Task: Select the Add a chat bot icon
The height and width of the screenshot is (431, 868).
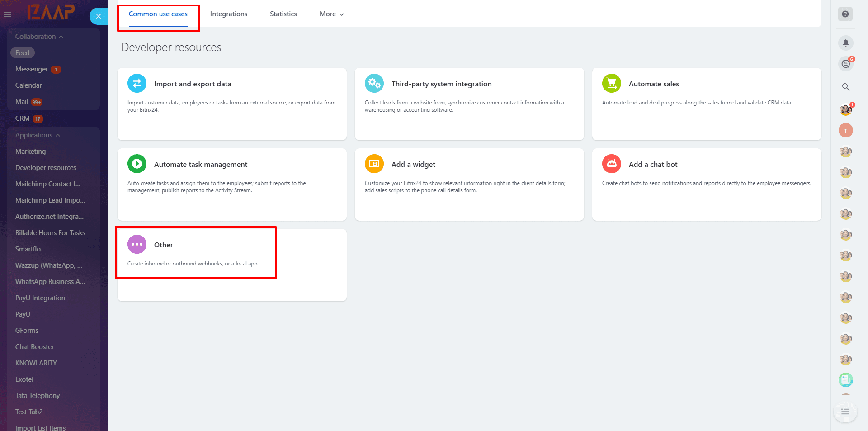Action: (x=611, y=164)
